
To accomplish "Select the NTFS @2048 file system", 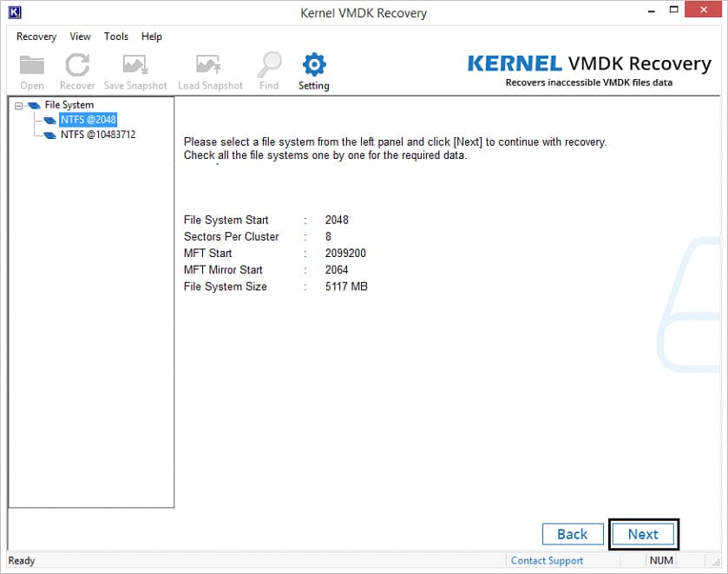I will tap(89, 120).
